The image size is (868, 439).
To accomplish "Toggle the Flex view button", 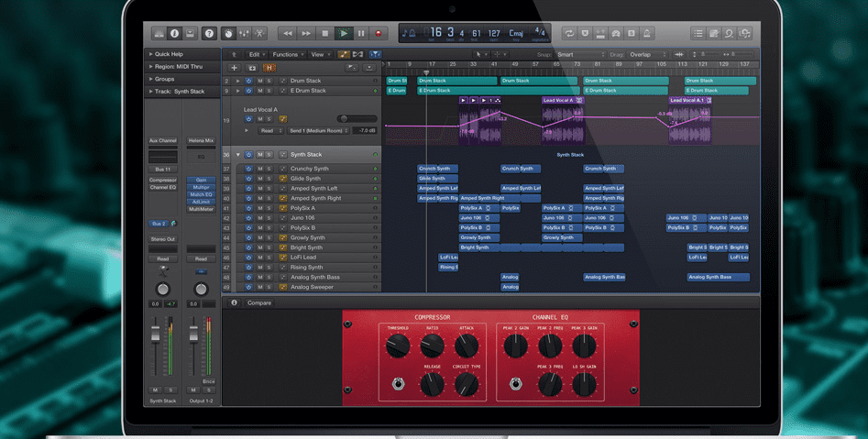I will click(x=358, y=54).
